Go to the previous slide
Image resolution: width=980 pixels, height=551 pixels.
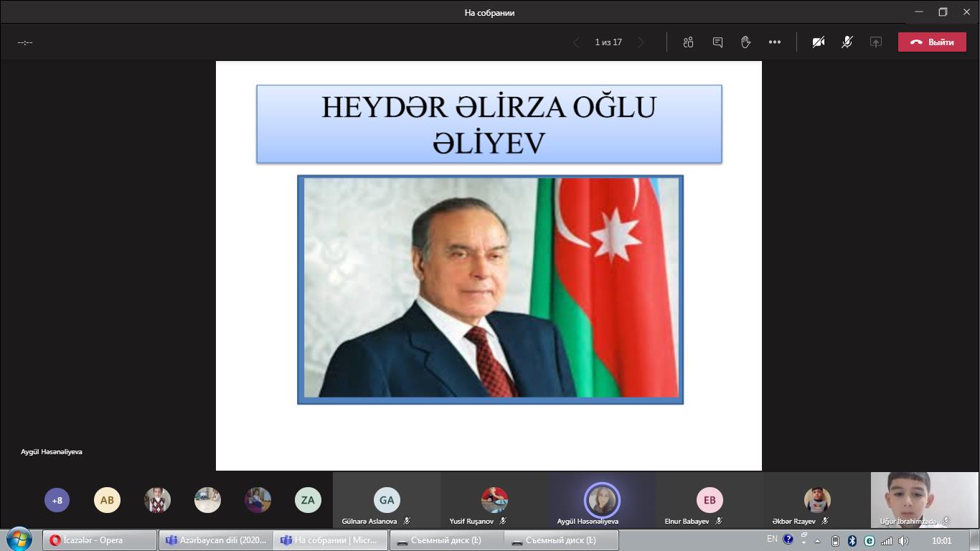pyautogui.click(x=576, y=42)
